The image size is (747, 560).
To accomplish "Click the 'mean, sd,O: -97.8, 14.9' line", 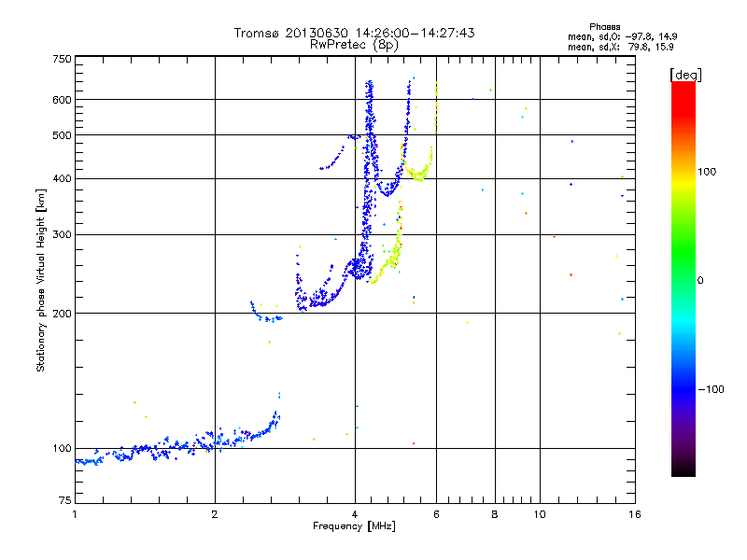I will (623, 36).
